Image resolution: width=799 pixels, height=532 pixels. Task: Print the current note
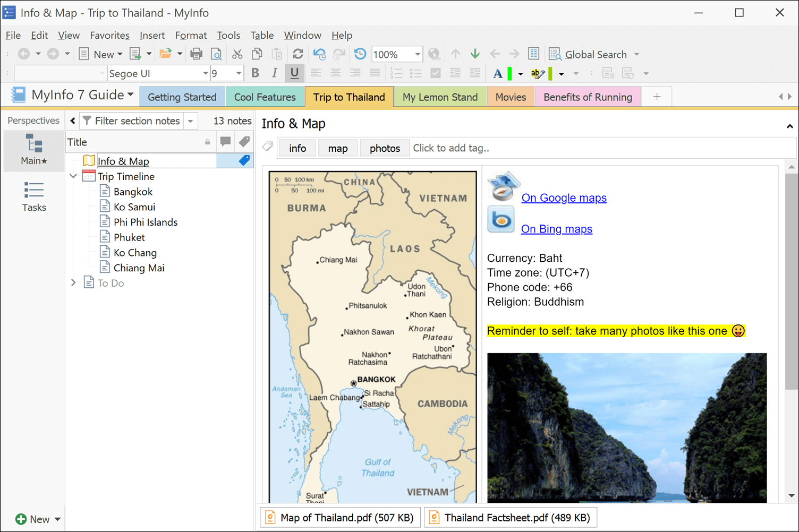point(196,54)
